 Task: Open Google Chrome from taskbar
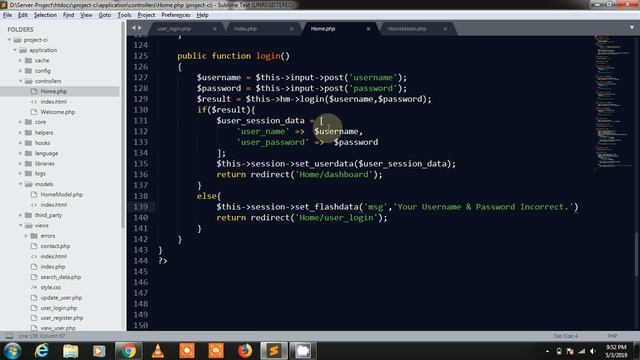pos(128,351)
